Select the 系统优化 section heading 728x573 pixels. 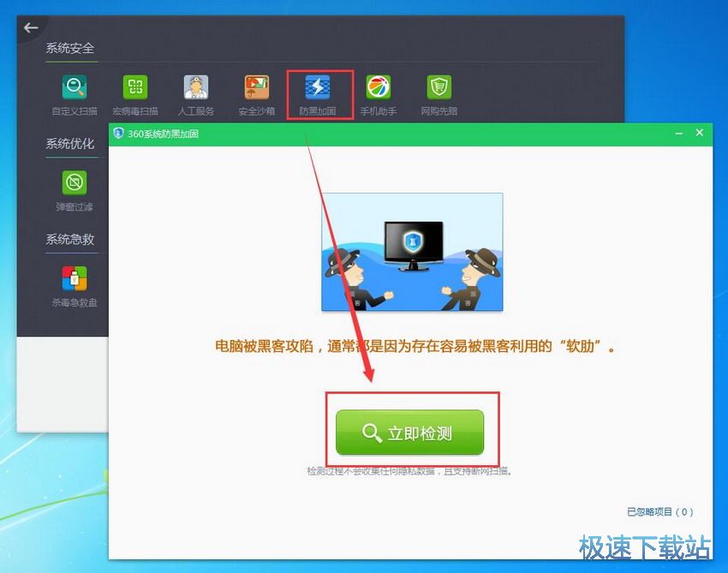pyautogui.click(x=70, y=144)
